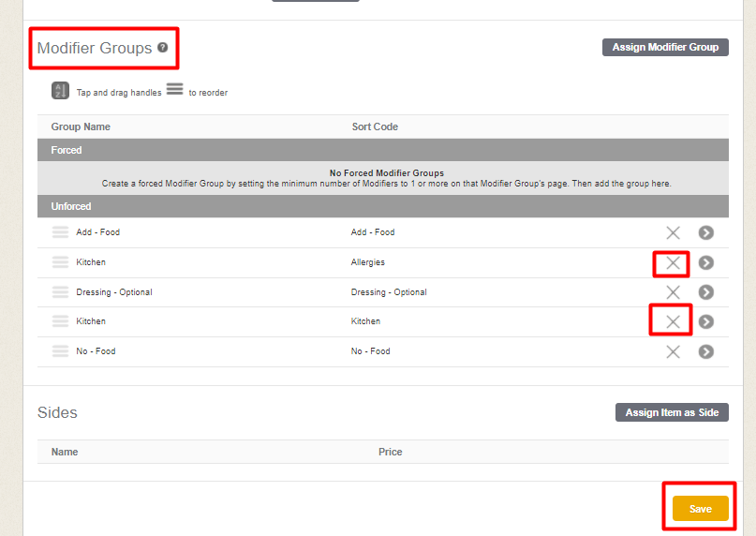Click the Price column header under Sides
Viewport: 756px width, 536px height.
(x=390, y=452)
